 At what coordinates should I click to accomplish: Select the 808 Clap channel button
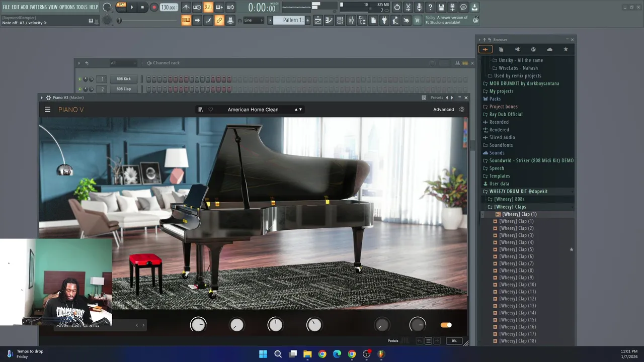click(x=123, y=89)
